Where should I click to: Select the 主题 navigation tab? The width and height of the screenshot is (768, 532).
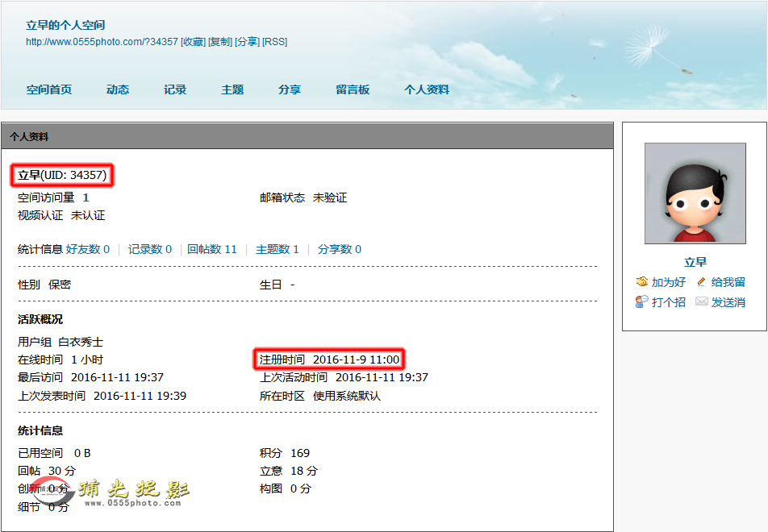coord(232,89)
